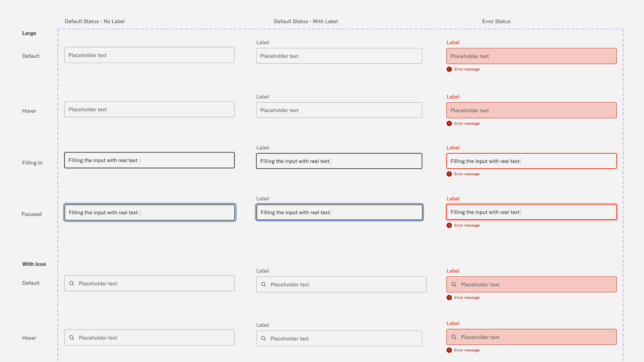Click the 'With Icon' section heading

(x=34, y=264)
